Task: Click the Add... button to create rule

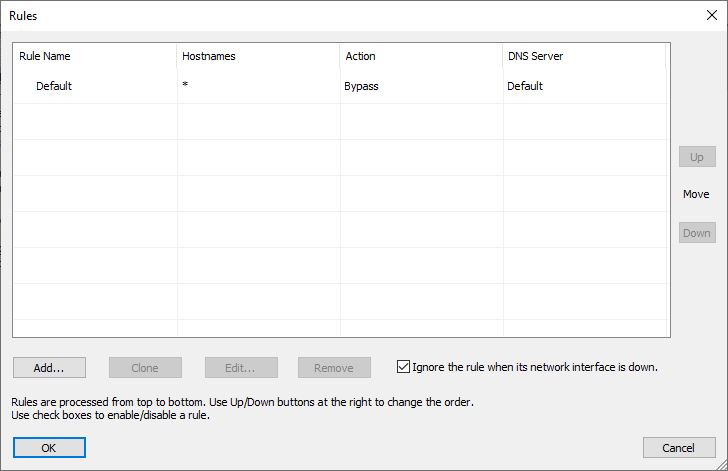Action: 49,368
